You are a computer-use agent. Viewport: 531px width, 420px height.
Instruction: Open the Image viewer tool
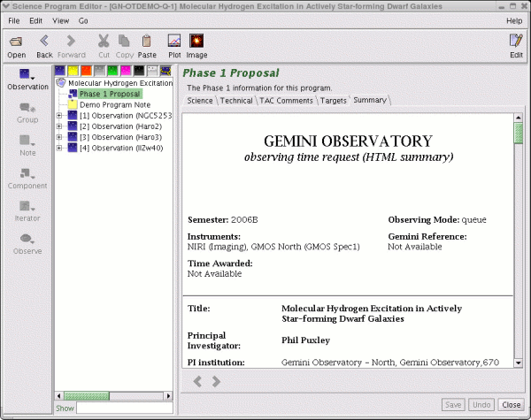(196, 41)
